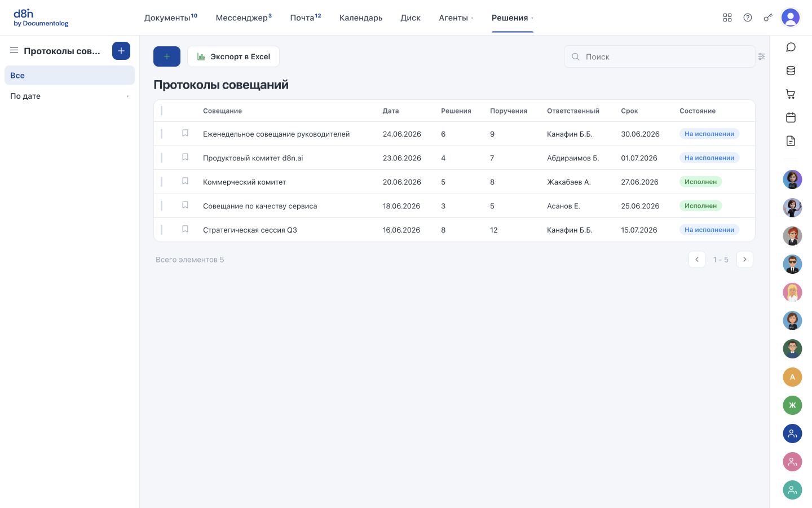Open the Решения dropdown menu
Image resolution: width=812 pixels, height=508 pixels.
click(512, 18)
